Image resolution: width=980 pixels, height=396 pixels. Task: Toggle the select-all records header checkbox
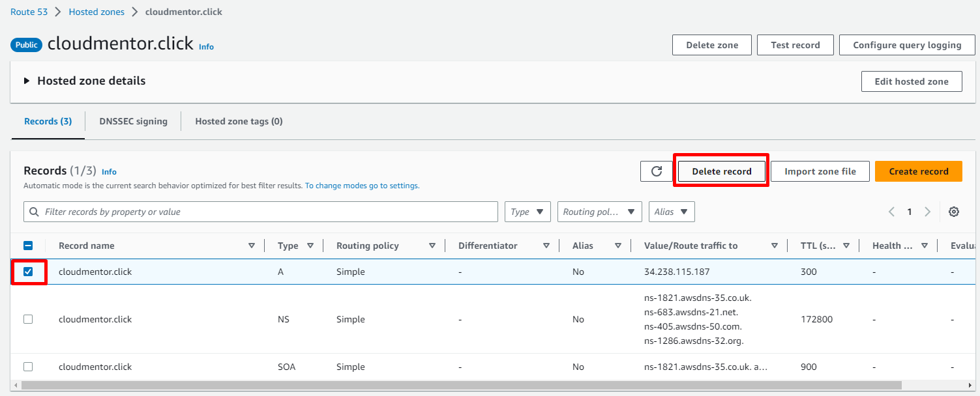pyautogui.click(x=28, y=246)
